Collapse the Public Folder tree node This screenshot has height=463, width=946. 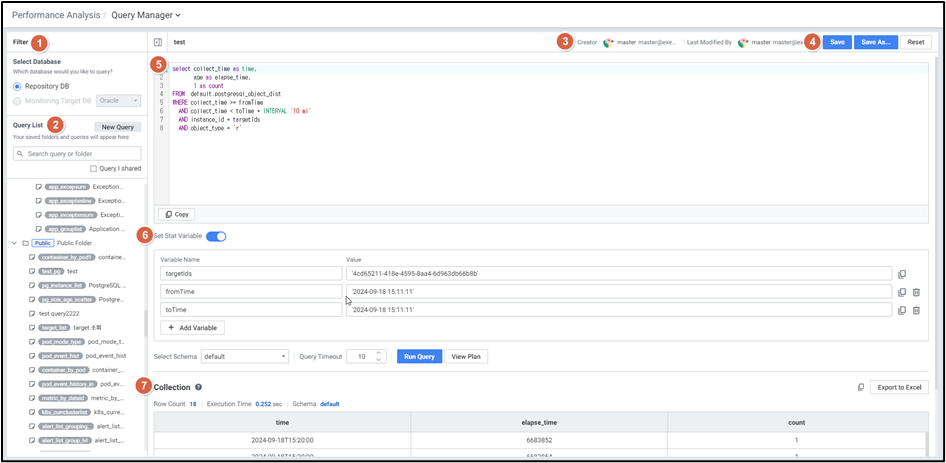(14, 243)
